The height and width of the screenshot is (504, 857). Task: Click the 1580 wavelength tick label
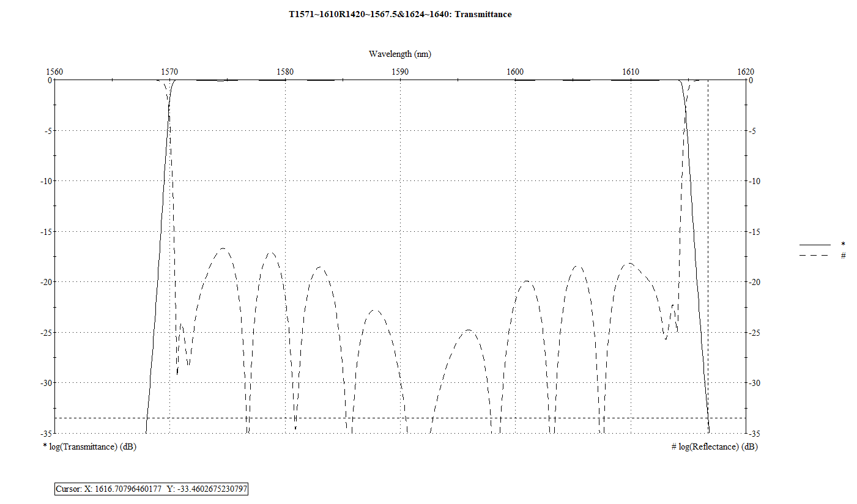click(x=285, y=72)
